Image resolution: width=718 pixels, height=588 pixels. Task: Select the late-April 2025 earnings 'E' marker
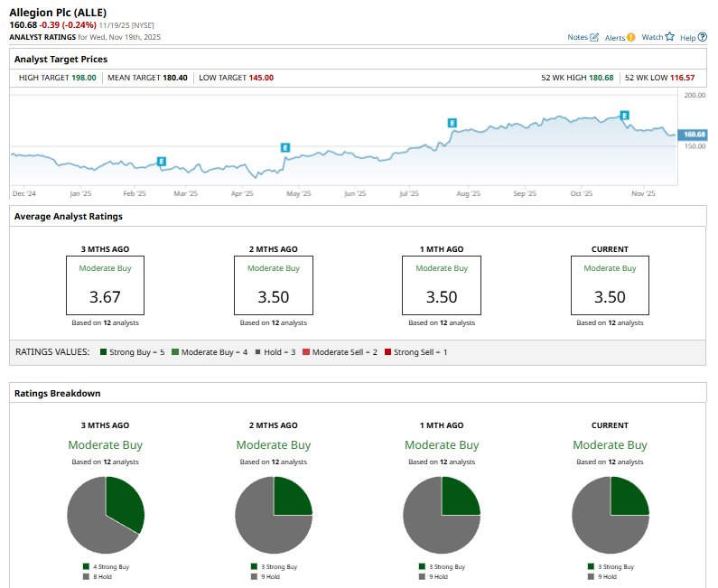coord(285,147)
